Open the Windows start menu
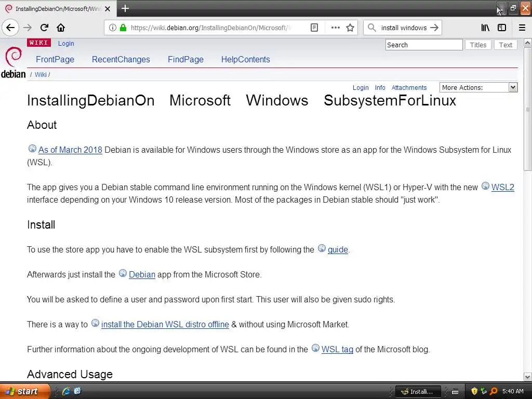The width and height of the screenshot is (532, 399). pos(24,391)
